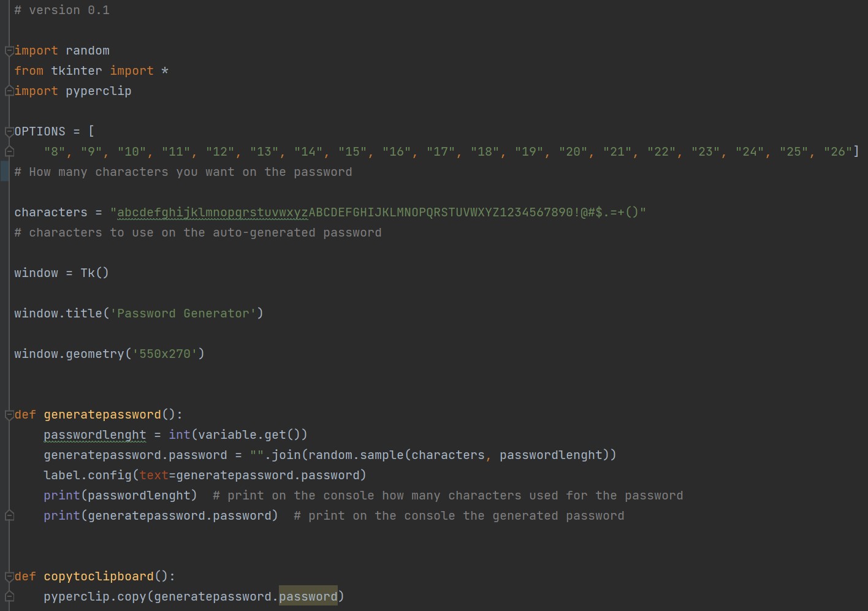Click the '# version 0.1' comment
Screen dimensions: 868x611
(x=62, y=10)
